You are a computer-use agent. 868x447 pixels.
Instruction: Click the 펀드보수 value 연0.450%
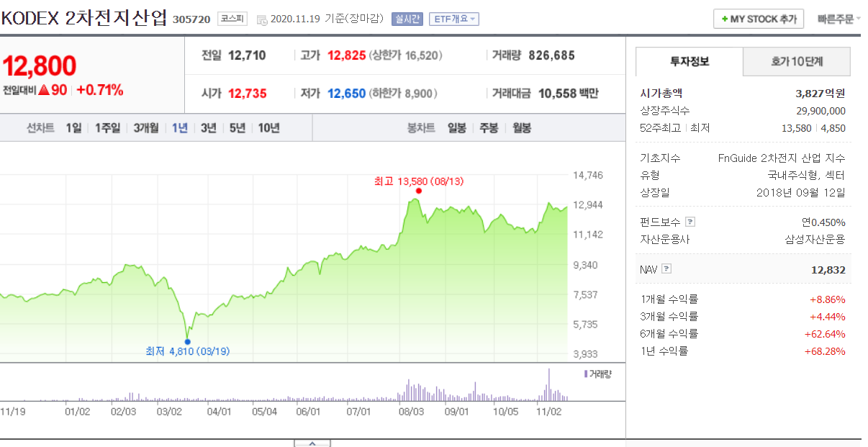(x=824, y=222)
